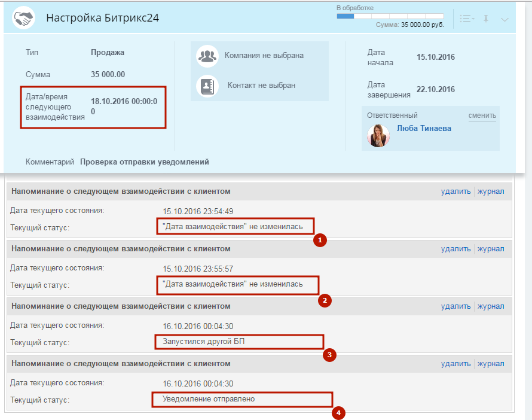Open Люба Тинаева avatar photo
The height and width of the screenshot is (420, 532).
378,135
